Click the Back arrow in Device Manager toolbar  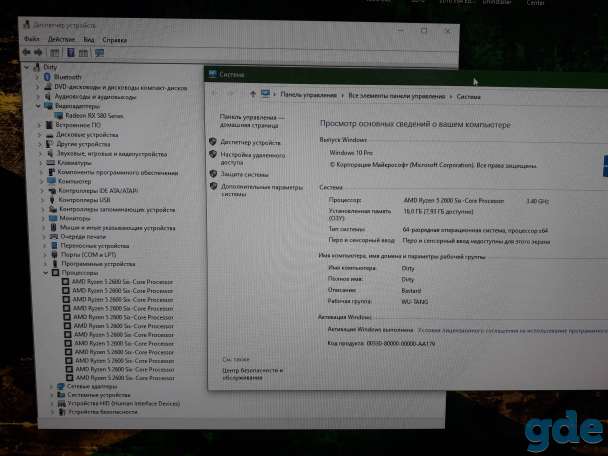click(27, 52)
